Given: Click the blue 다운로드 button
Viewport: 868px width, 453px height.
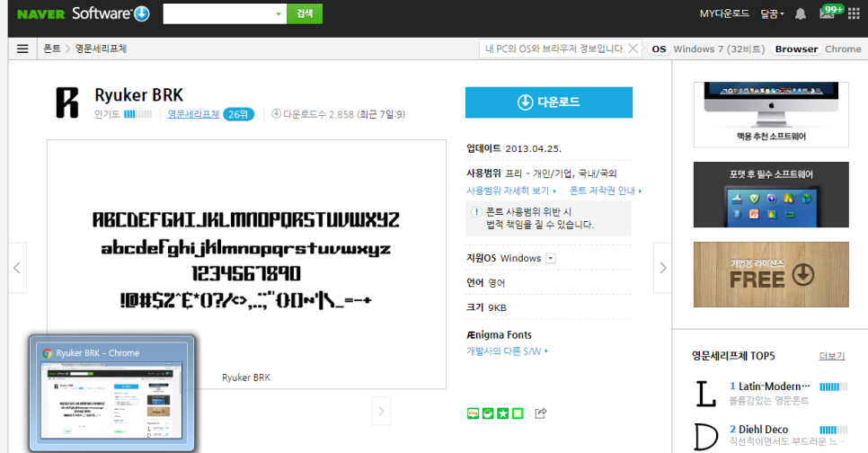Looking at the screenshot, I should [549, 102].
